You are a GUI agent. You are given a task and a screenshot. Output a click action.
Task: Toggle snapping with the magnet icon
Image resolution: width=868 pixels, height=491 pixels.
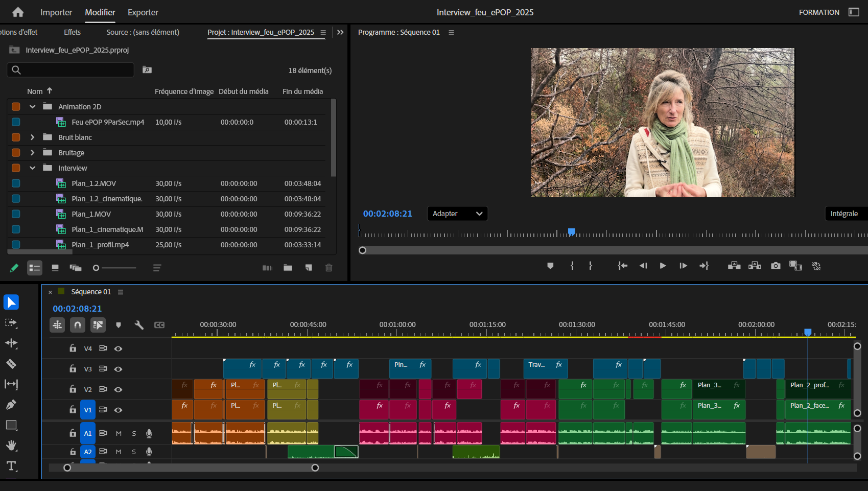point(78,324)
